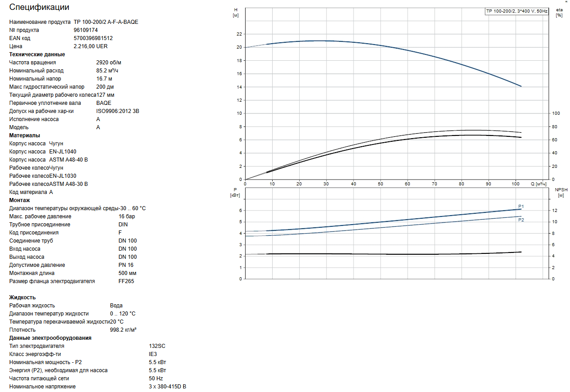This screenshot has width=570, height=392.
Task: Click product number "96109174"
Action: [85, 30]
